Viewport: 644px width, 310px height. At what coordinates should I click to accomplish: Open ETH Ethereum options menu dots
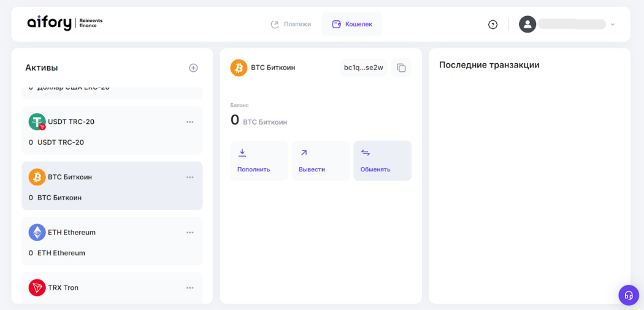pyautogui.click(x=190, y=232)
